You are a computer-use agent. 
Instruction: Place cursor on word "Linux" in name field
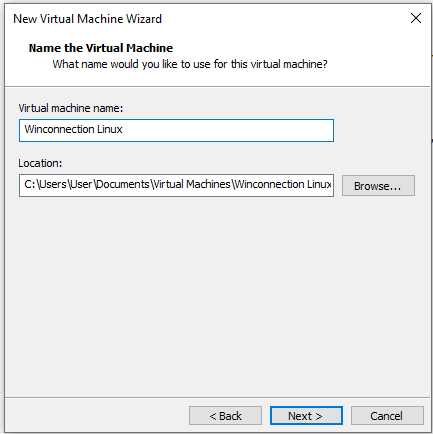point(110,129)
